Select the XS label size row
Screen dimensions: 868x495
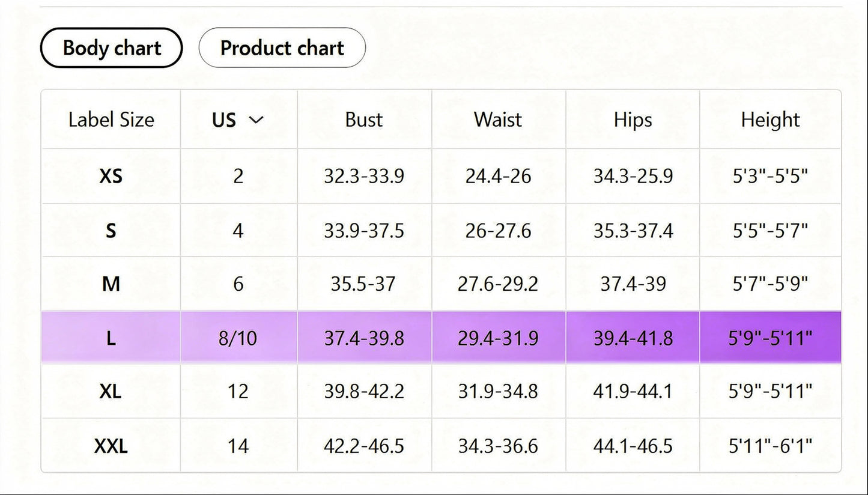[x=111, y=176]
